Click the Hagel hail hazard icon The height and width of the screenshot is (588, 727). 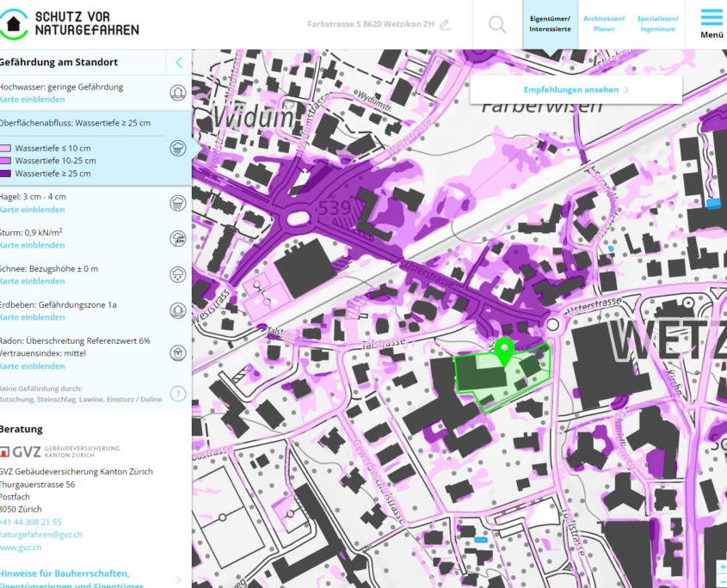pos(178,203)
